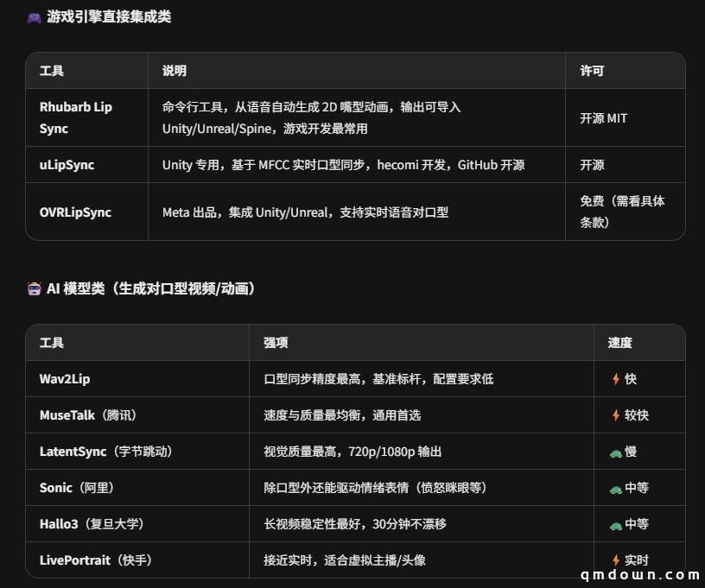Select the heading 游戏引擎直接集成类

[x=109, y=17]
